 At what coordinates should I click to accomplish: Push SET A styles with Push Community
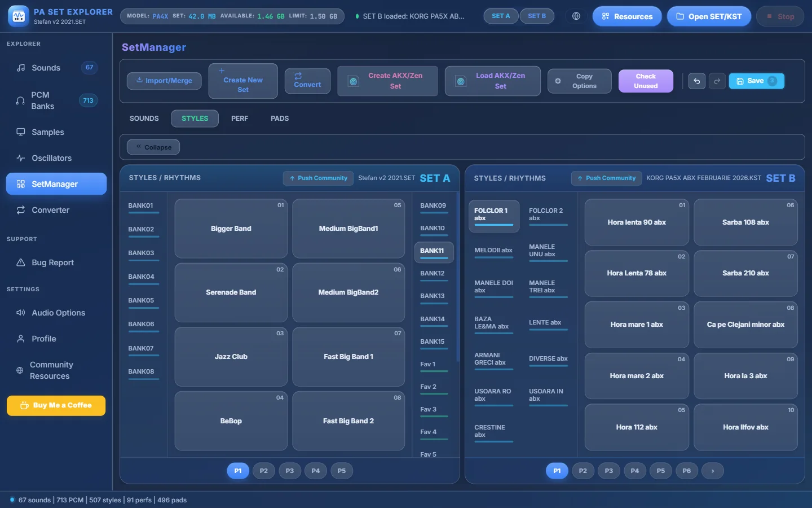coord(318,178)
